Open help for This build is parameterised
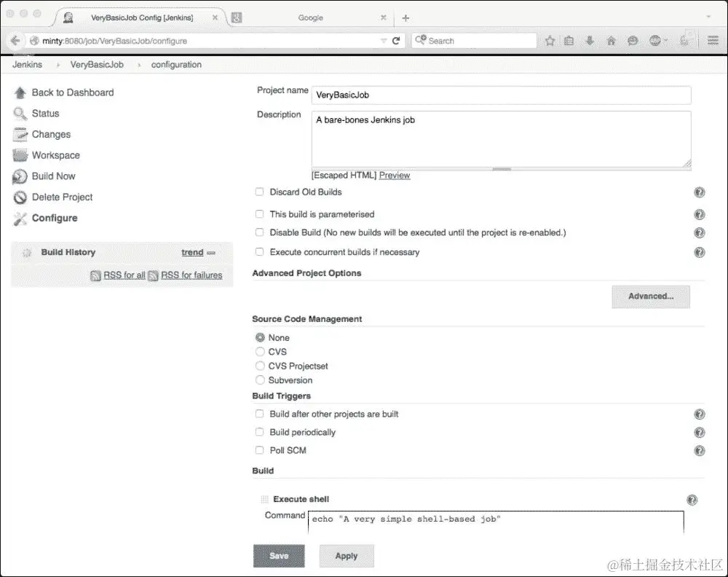 click(x=699, y=214)
